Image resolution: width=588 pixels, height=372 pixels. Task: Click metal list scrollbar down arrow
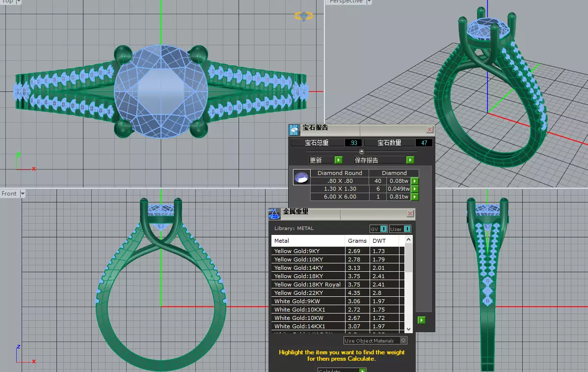pyautogui.click(x=409, y=329)
